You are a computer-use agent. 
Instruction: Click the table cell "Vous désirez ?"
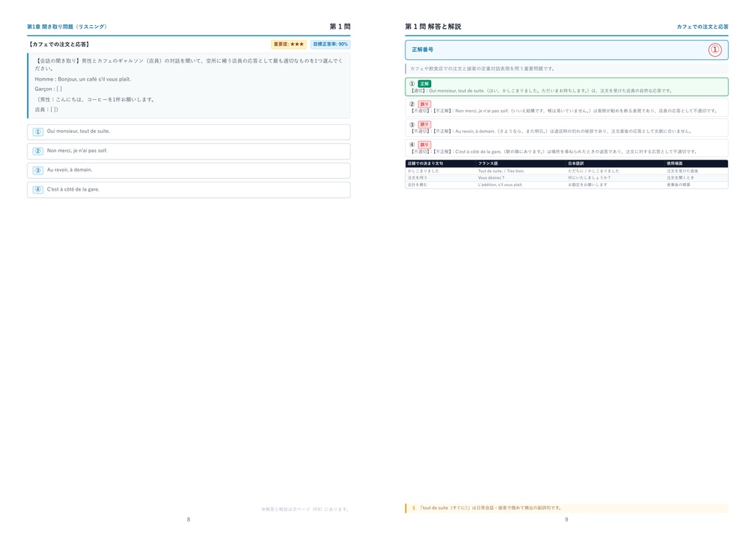[491, 177]
